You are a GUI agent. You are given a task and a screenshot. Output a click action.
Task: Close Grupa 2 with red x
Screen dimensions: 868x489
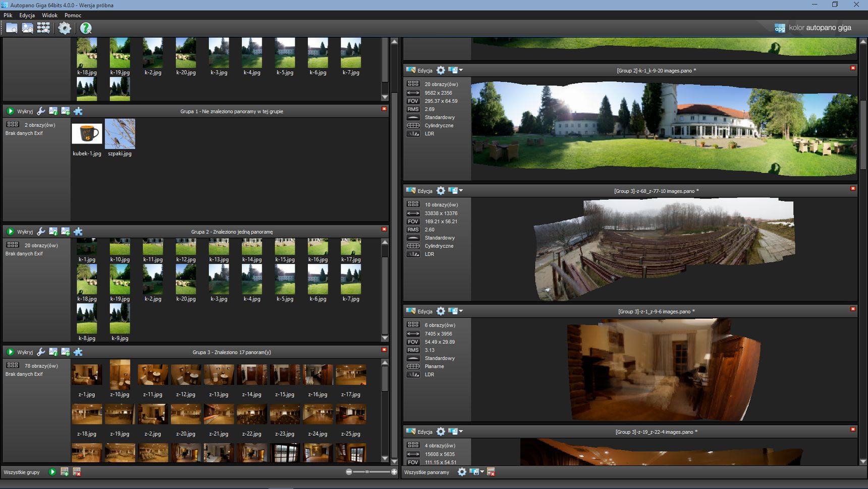click(x=384, y=229)
